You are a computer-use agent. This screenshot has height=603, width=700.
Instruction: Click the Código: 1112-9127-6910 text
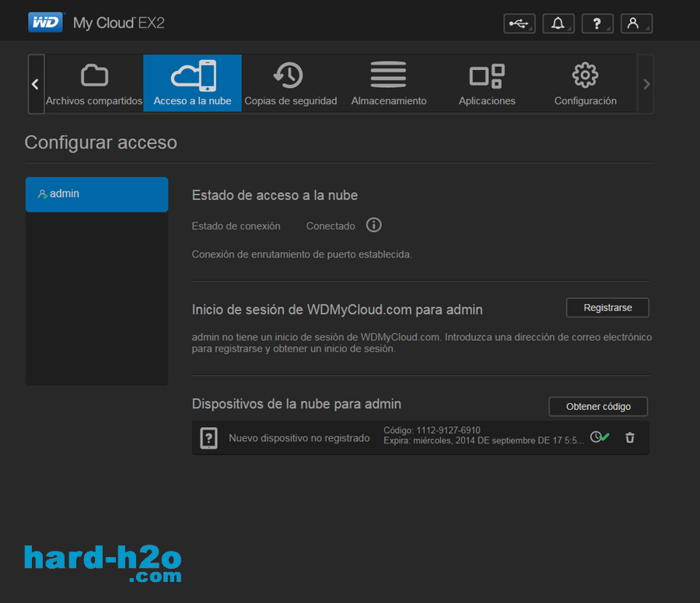point(432,430)
